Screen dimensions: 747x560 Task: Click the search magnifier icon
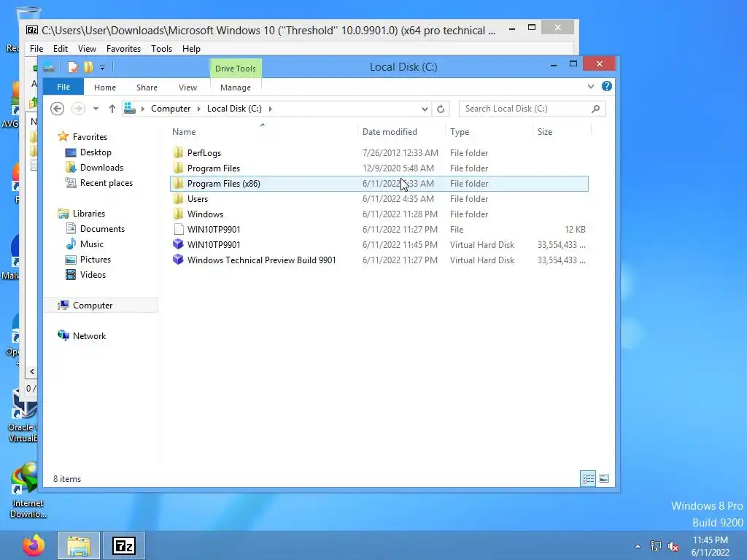click(x=595, y=109)
